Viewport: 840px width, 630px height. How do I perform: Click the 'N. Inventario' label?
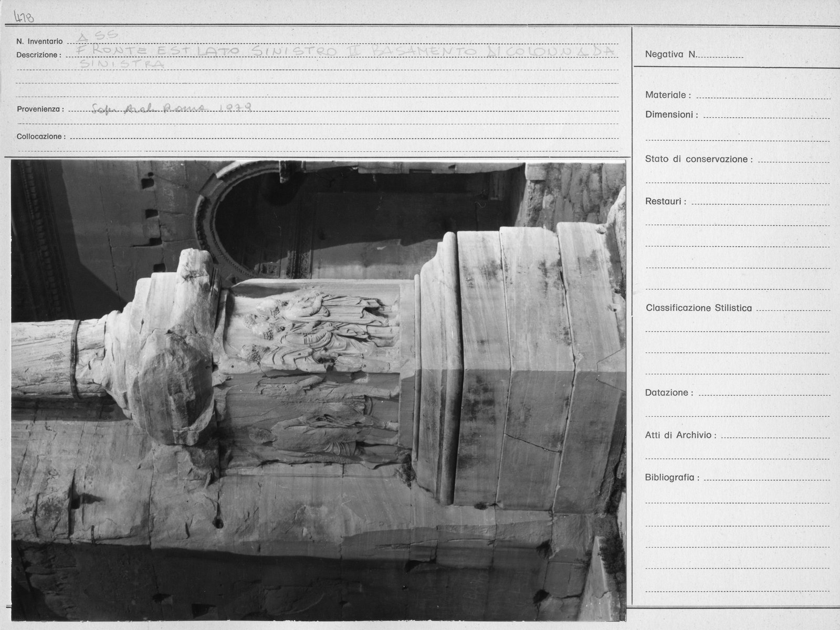click(39, 41)
